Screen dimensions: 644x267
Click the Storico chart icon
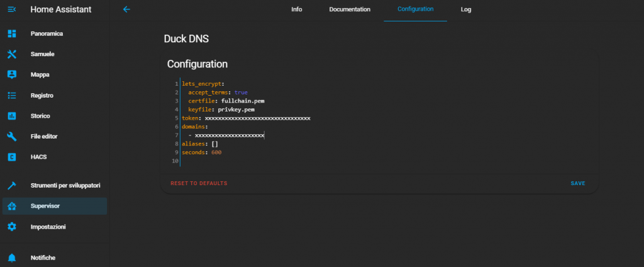tap(12, 116)
